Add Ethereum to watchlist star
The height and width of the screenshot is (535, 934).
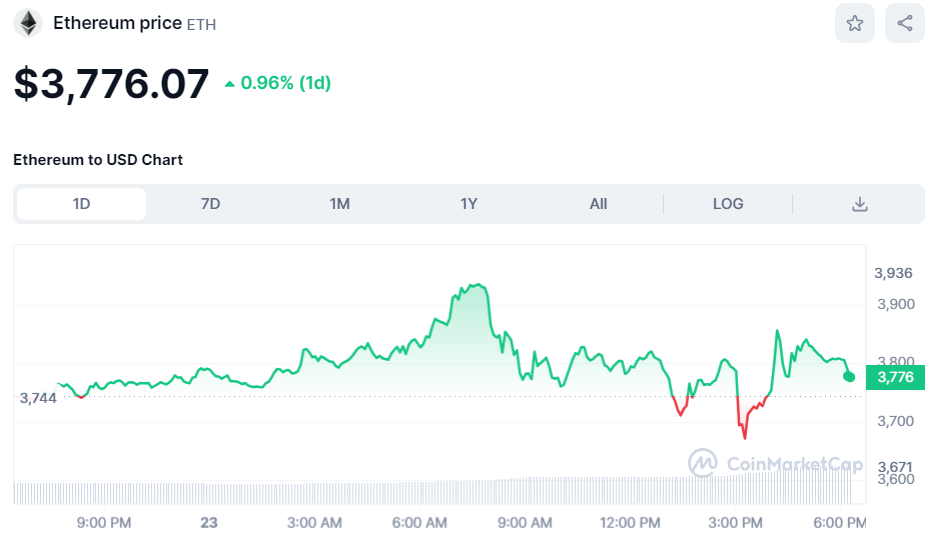(x=855, y=23)
